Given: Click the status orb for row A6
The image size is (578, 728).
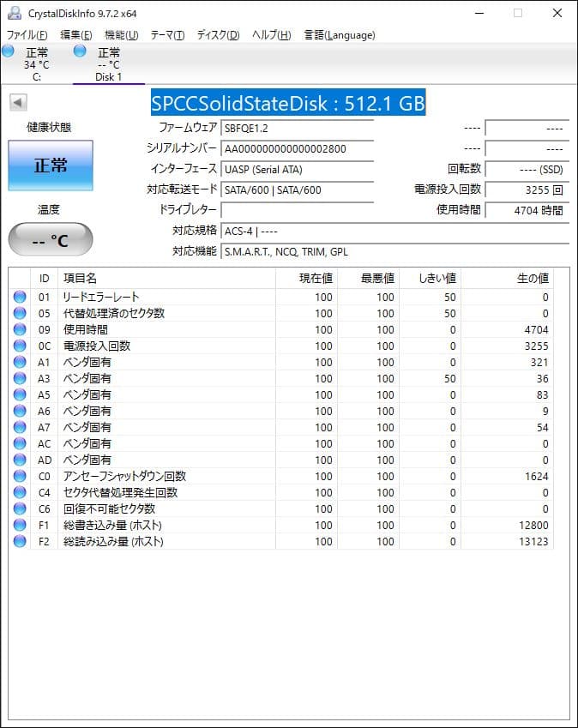Looking at the screenshot, I should [x=20, y=411].
